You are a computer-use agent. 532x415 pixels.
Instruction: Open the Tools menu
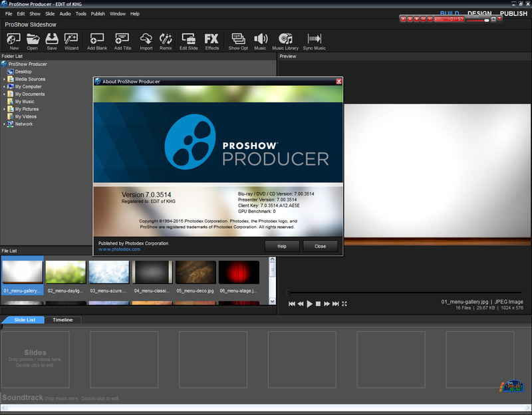tap(80, 14)
